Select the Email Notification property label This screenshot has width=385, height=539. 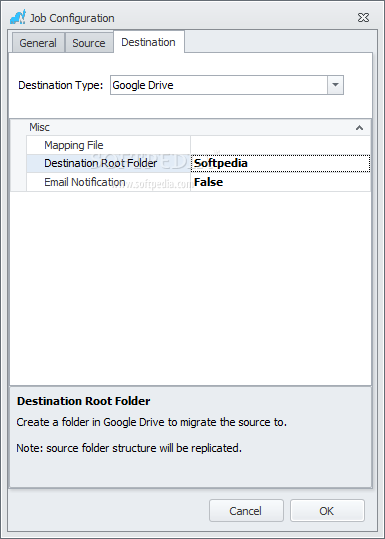(x=85, y=182)
